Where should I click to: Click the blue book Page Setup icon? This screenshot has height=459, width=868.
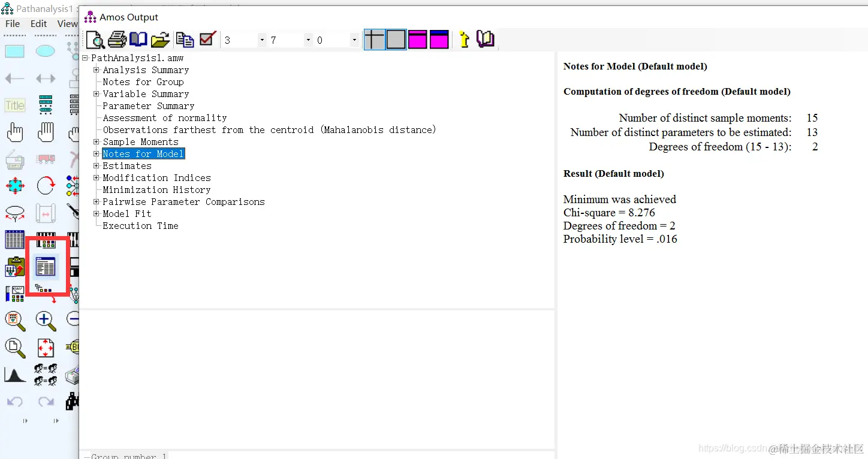138,40
